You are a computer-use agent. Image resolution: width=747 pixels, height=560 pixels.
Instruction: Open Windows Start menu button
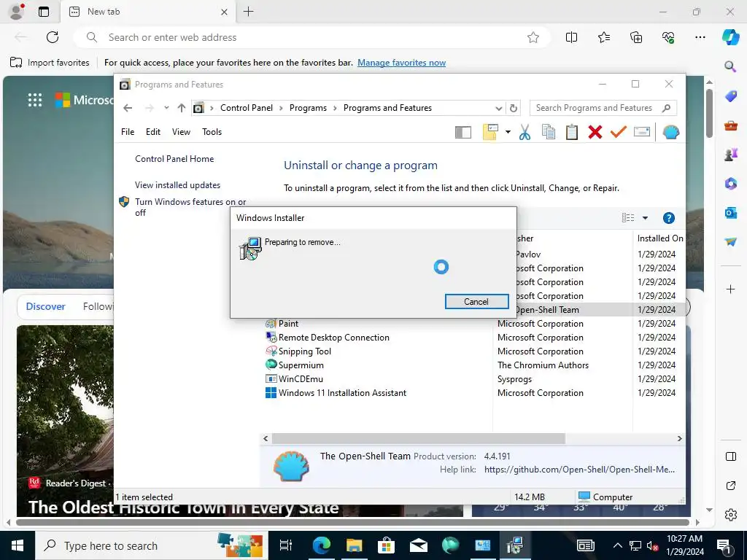(18, 545)
